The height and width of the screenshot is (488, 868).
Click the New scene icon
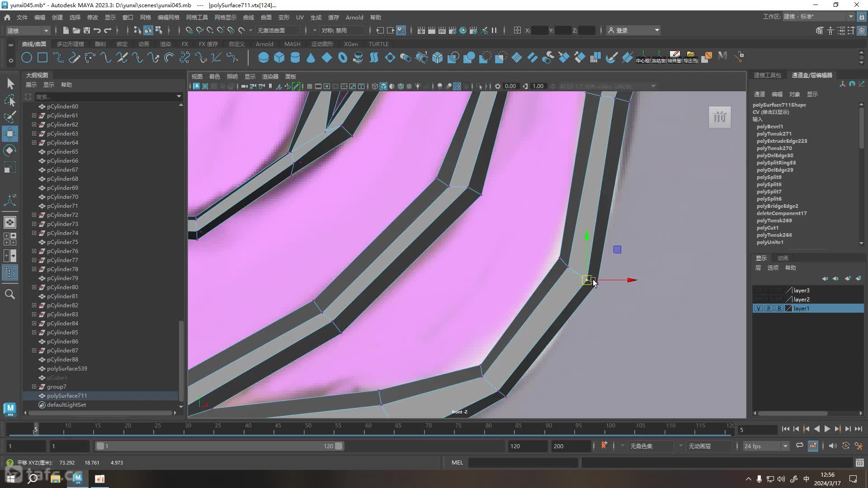pos(66,30)
